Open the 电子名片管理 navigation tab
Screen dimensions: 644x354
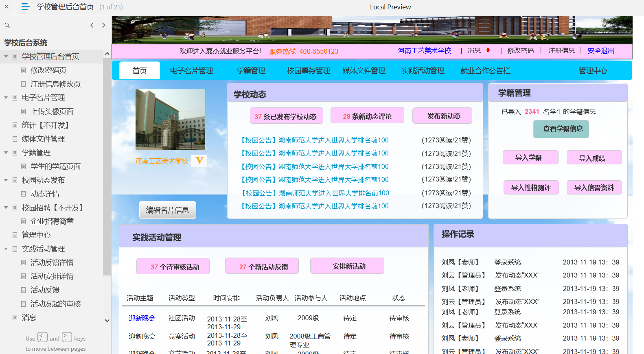(191, 70)
